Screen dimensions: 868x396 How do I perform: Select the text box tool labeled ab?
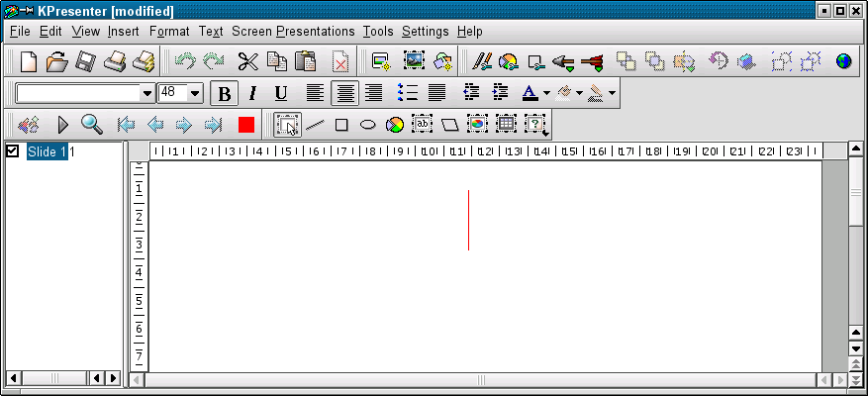[x=423, y=124]
